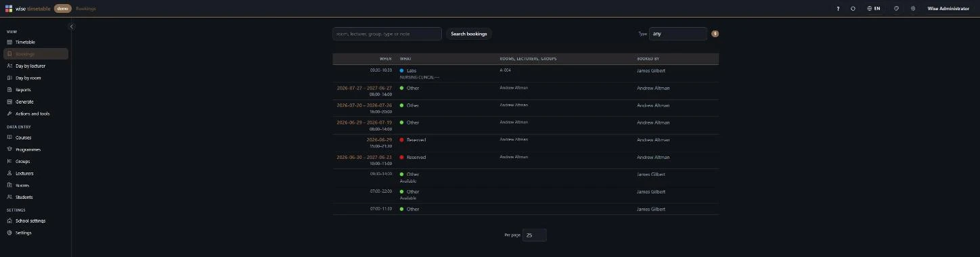Click the WHEN column header
The width and height of the screenshot is (980, 257).
[386, 59]
